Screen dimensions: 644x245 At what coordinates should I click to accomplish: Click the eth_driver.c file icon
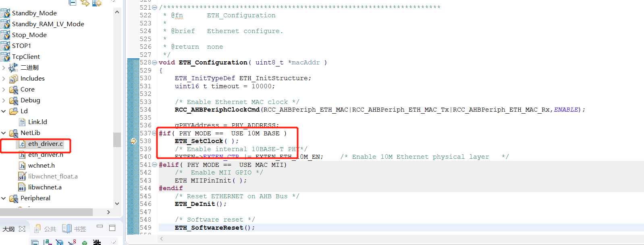tap(22, 144)
